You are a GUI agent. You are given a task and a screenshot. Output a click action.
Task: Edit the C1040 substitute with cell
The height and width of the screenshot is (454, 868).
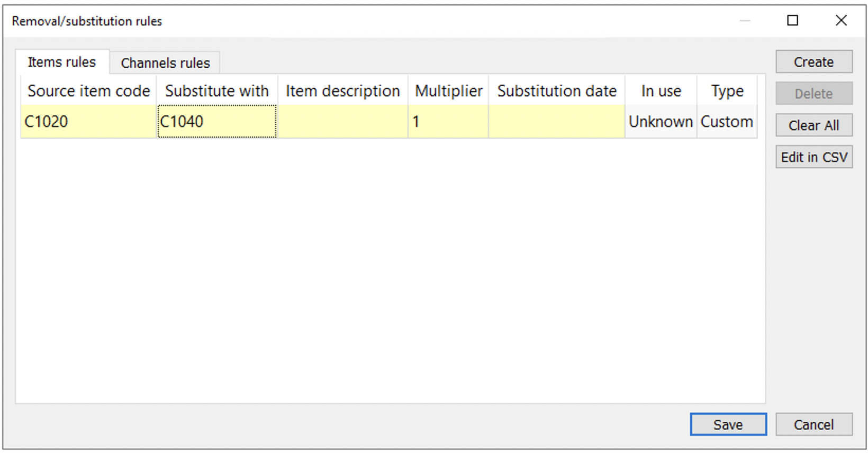(217, 122)
